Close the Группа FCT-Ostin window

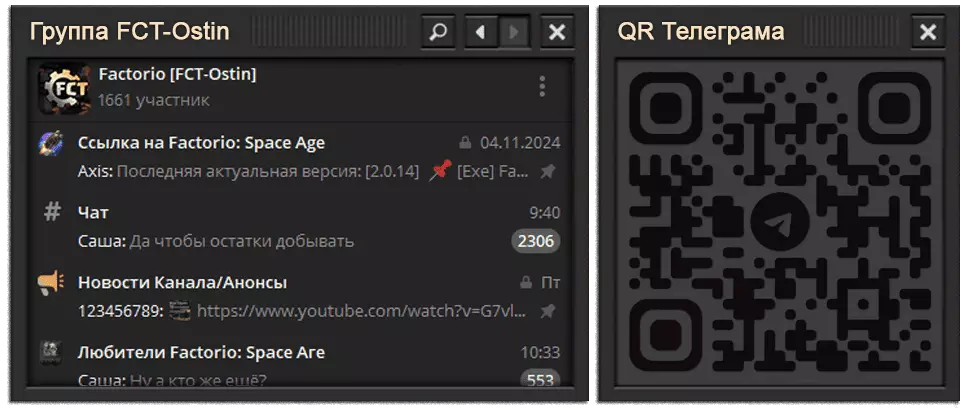point(557,32)
